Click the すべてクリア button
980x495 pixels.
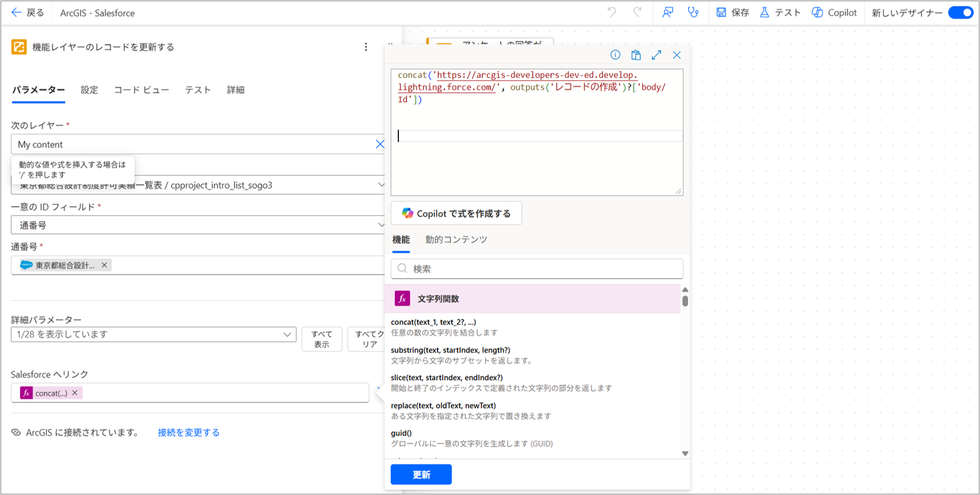[x=367, y=339]
